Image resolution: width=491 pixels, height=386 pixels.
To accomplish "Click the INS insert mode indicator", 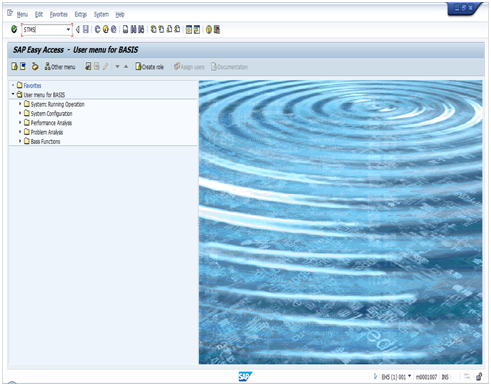I will [445, 377].
